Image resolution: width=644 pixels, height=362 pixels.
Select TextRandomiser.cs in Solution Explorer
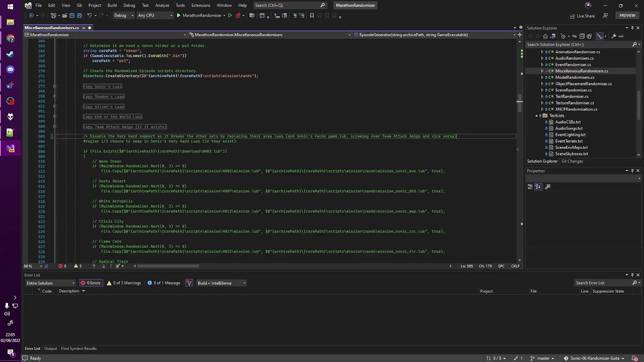coord(572,97)
